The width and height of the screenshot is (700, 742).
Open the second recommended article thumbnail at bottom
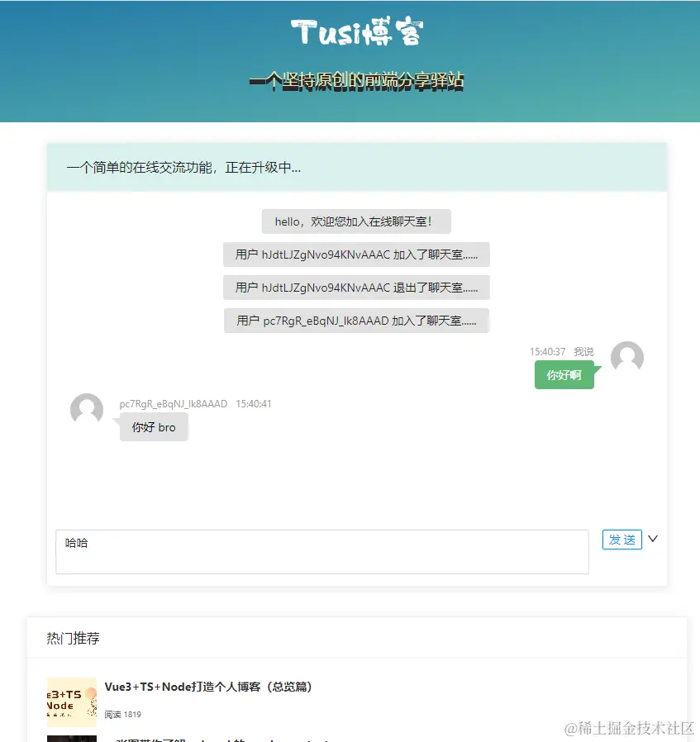click(71, 739)
